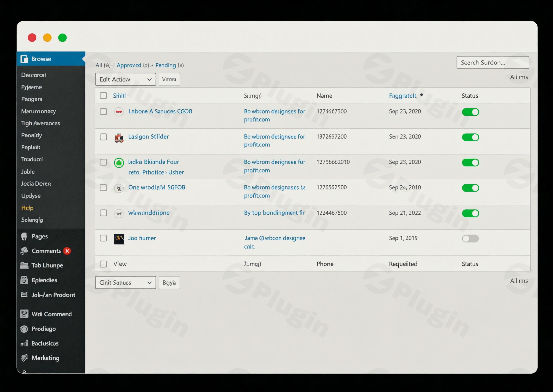Click the Prodiego circle icon
The height and width of the screenshot is (392, 553).
coord(24,329)
